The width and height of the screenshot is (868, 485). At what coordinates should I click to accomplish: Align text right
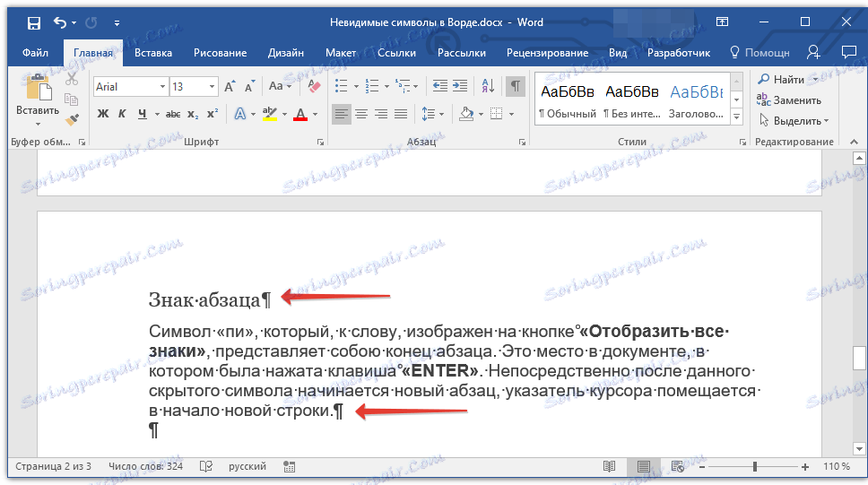point(381,114)
